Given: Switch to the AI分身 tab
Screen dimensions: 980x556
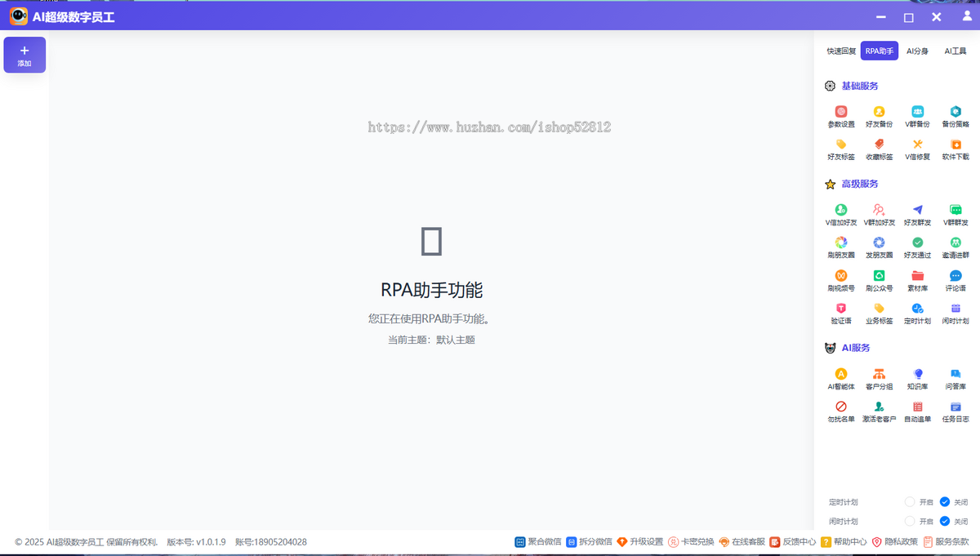Looking at the screenshot, I should (916, 50).
